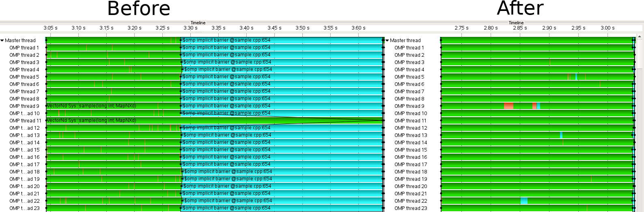
Task: Click the 2.85 s mark on After timeline
Action: (520, 28)
